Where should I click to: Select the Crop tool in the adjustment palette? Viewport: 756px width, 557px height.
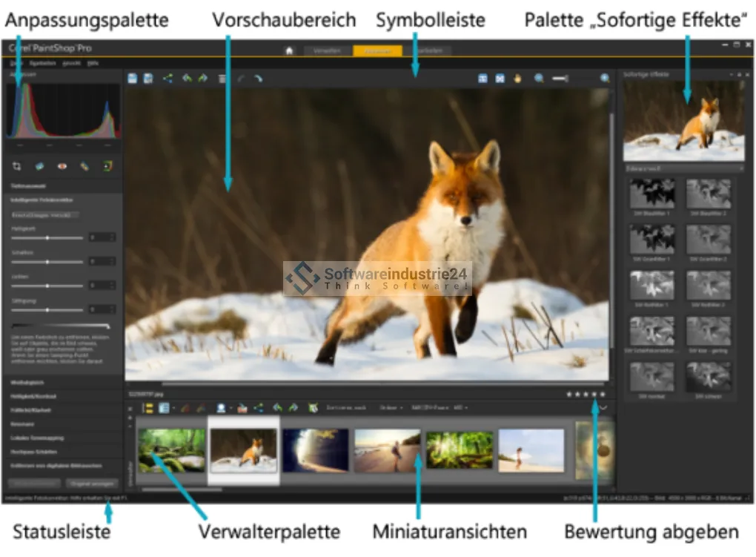pyautogui.click(x=17, y=166)
